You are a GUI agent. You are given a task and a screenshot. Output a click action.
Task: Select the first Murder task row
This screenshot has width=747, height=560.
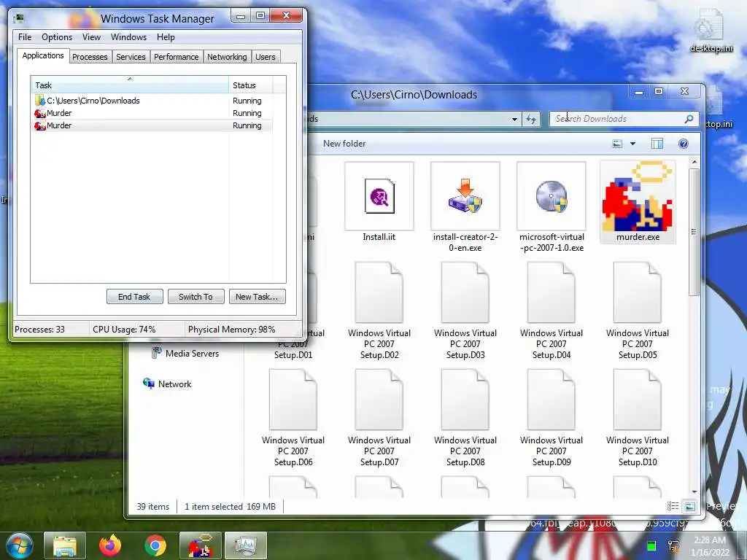152,113
